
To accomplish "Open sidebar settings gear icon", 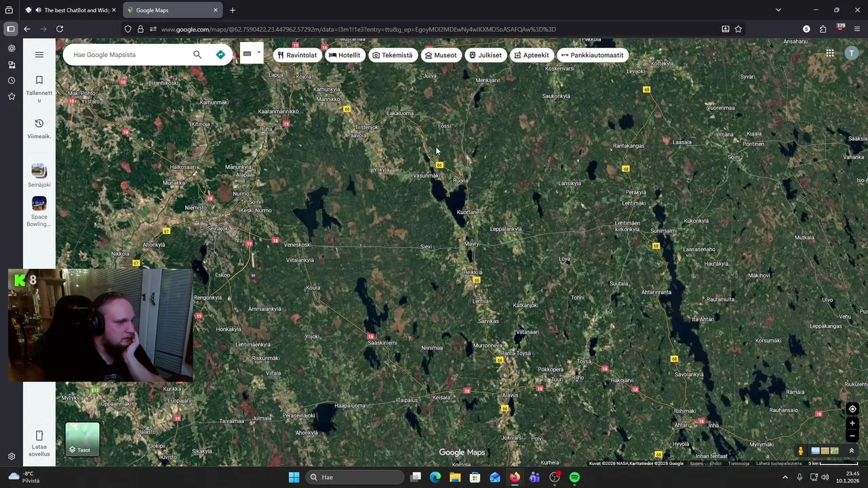I will pos(12,457).
